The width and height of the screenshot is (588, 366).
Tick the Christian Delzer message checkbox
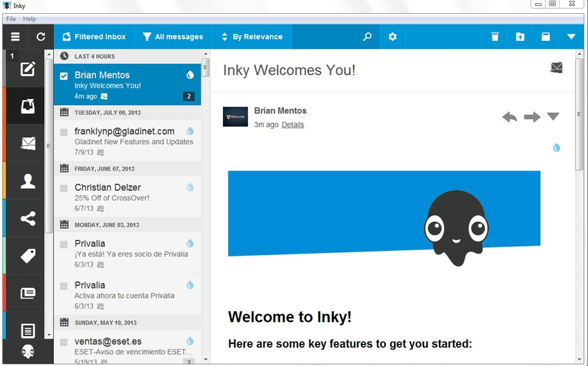point(64,188)
